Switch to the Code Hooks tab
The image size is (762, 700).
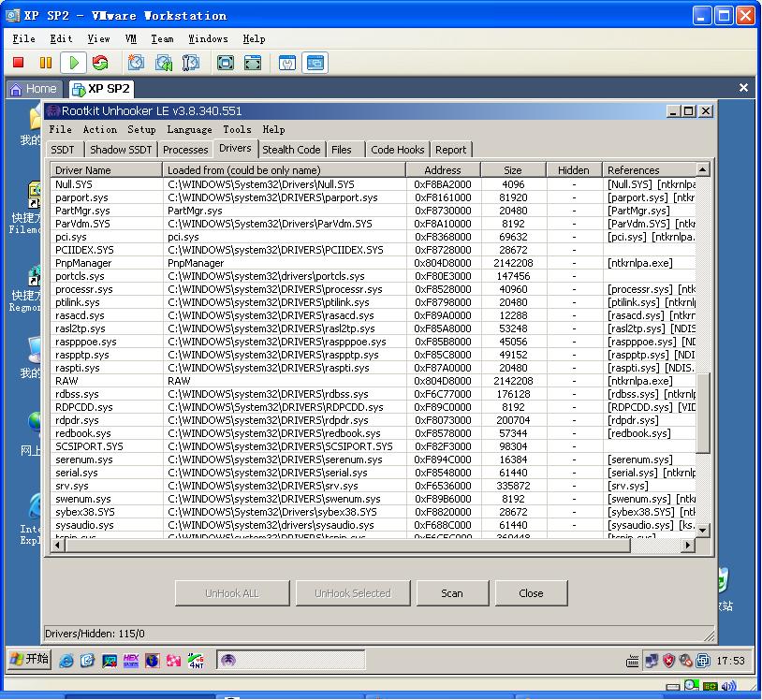[398, 150]
